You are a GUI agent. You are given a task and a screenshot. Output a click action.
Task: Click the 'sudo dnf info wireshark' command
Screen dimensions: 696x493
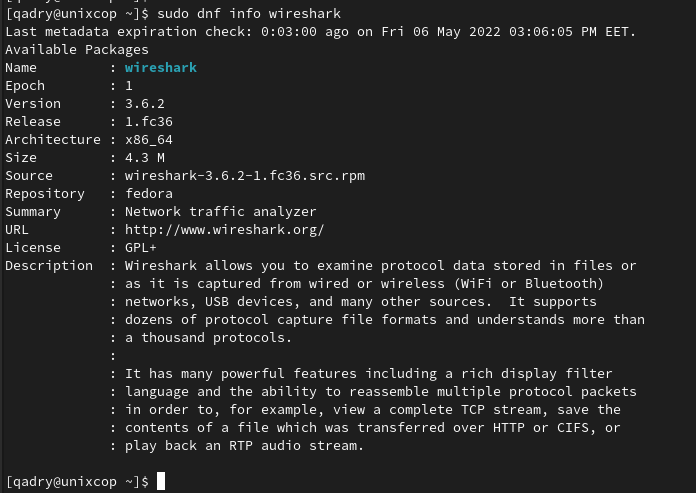point(249,14)
